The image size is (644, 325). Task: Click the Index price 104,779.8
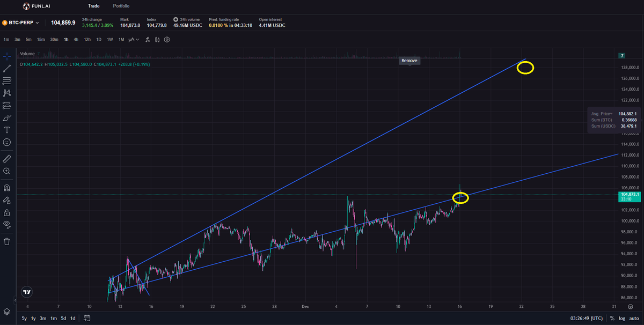(157, 25)
